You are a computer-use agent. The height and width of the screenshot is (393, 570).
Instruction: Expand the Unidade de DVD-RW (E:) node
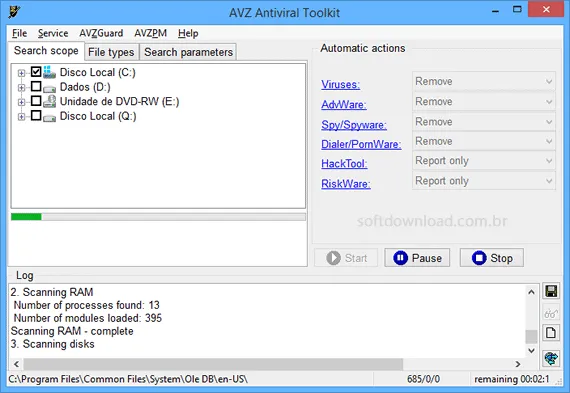tap(21, 102)
